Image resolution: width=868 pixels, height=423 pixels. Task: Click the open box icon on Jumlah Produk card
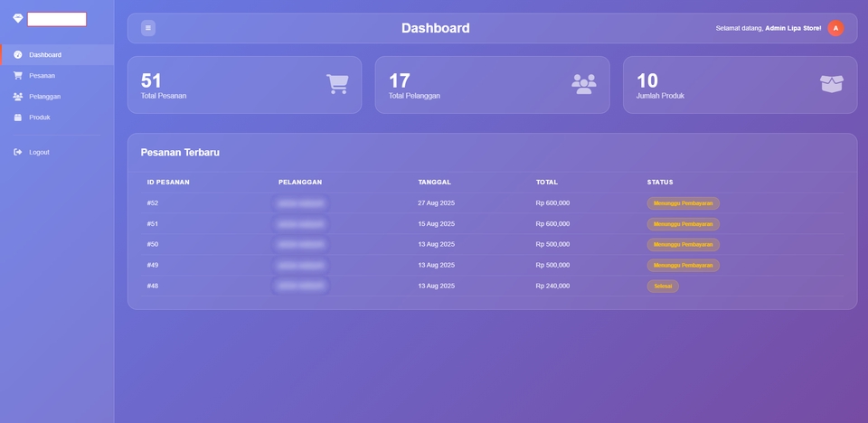tap(832, 84)
